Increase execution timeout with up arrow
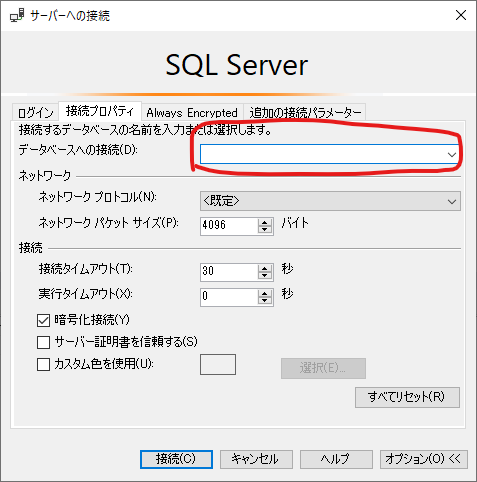477x482 pixels. [265, 294]
